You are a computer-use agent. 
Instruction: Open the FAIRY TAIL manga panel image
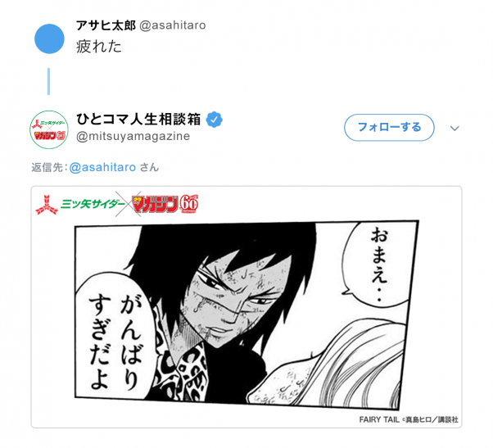(246, 315)
